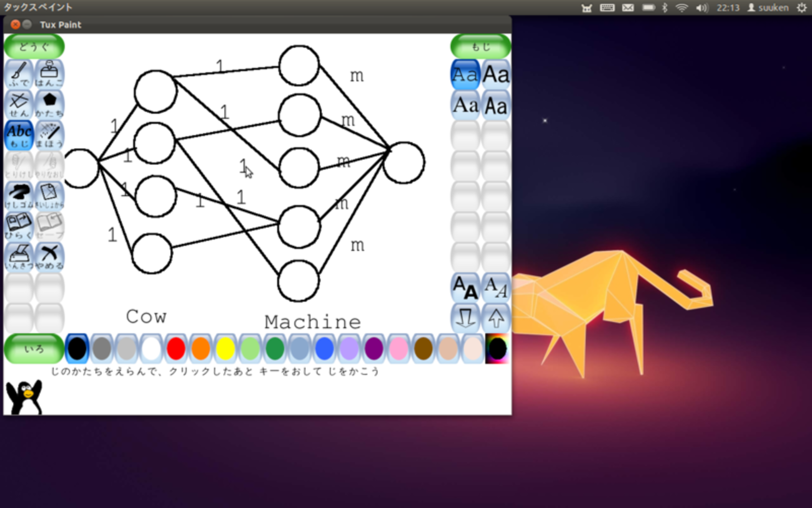Viewport: 812px width, 508px height.
Task: Toggle italic text style
Action: [496, 287]
